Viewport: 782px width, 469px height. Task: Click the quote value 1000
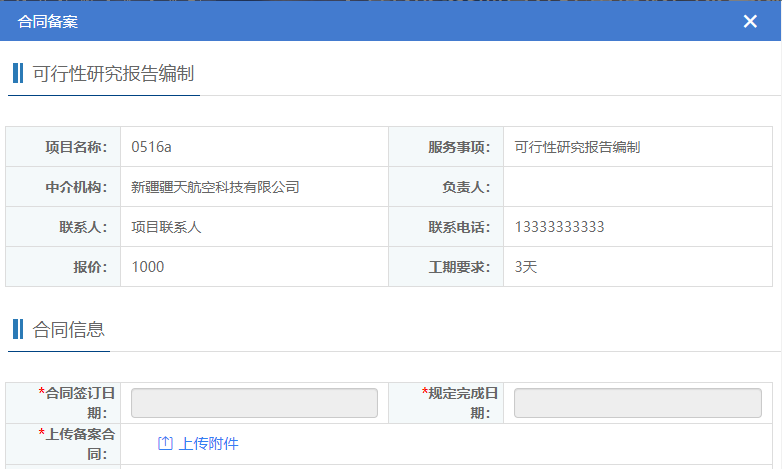(148, 267)
